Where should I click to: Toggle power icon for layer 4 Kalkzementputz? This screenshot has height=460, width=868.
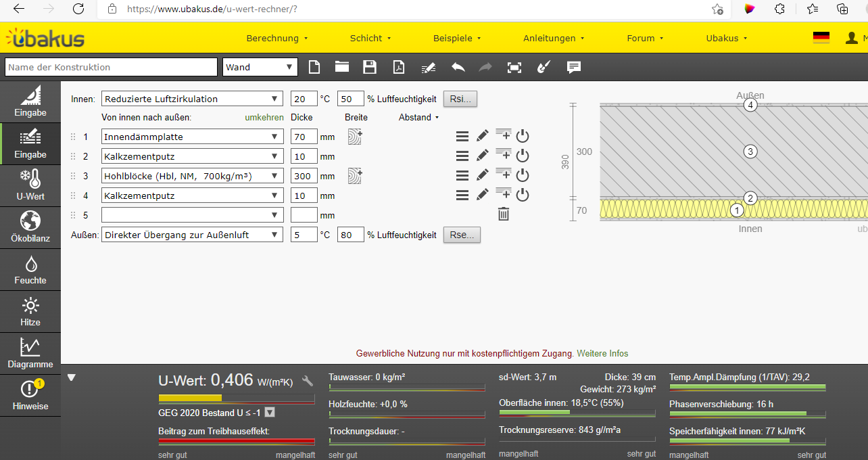[x=522, y=195]
